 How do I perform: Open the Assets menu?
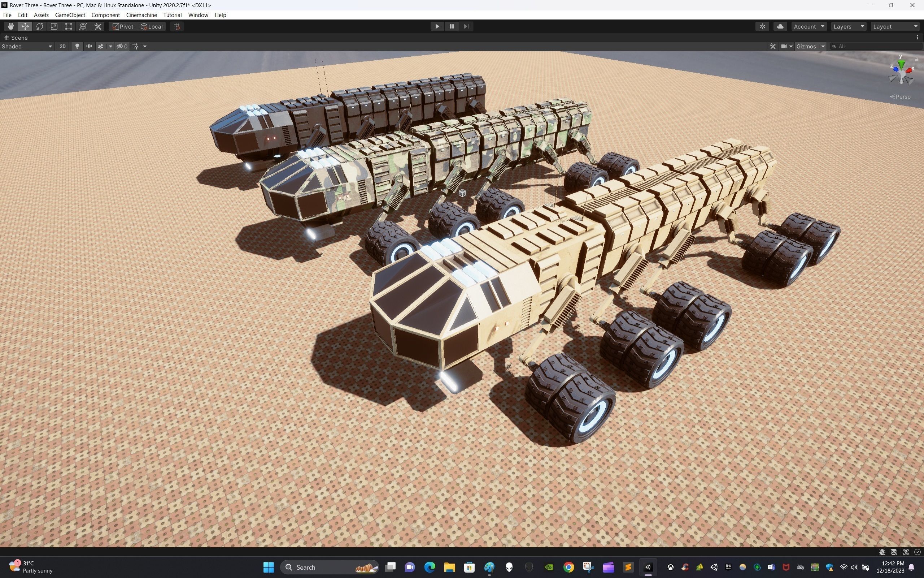[x=41, y=15]
